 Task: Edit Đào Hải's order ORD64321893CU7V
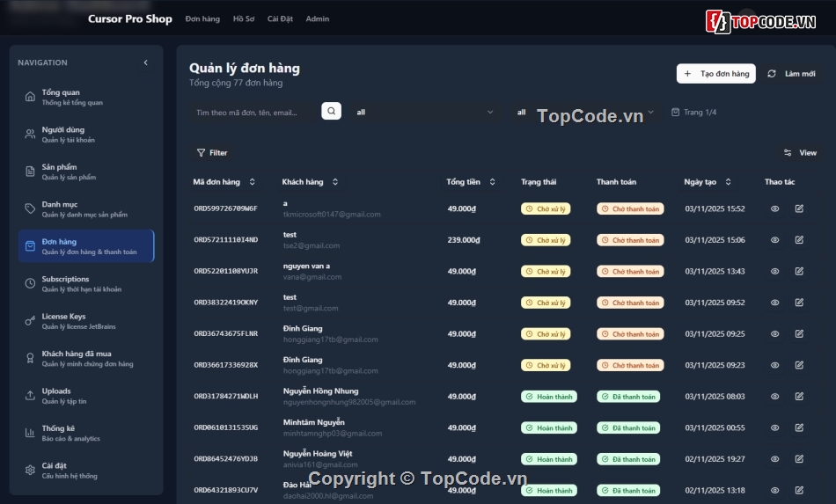coord(799,490)
